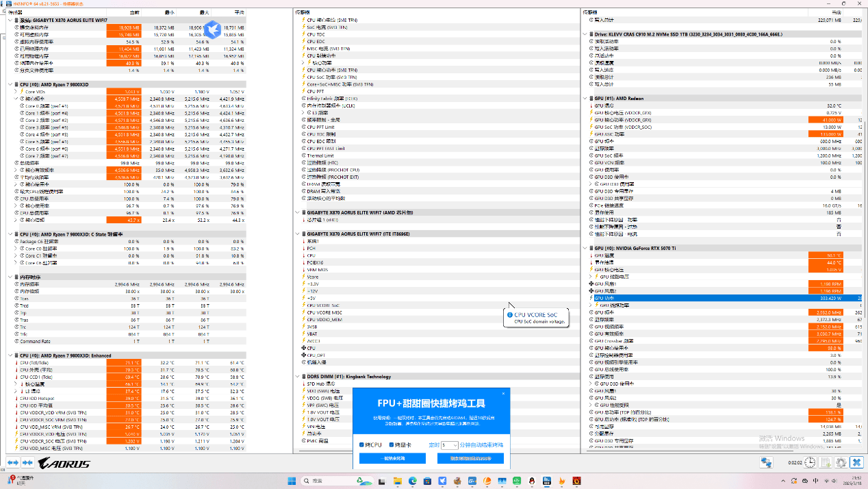
Task: Click the blue bird overlay icon
Action: [x=213, y=29]
